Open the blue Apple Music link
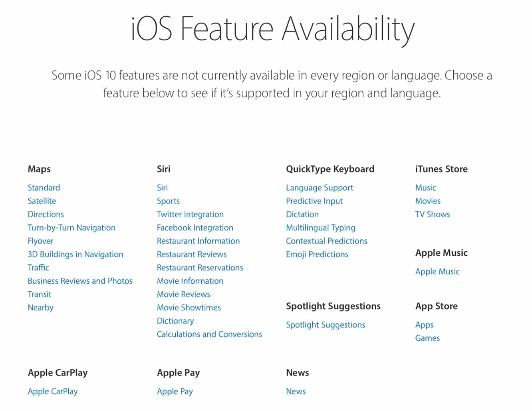The image size is (532, 411). (x=437, y=272)
